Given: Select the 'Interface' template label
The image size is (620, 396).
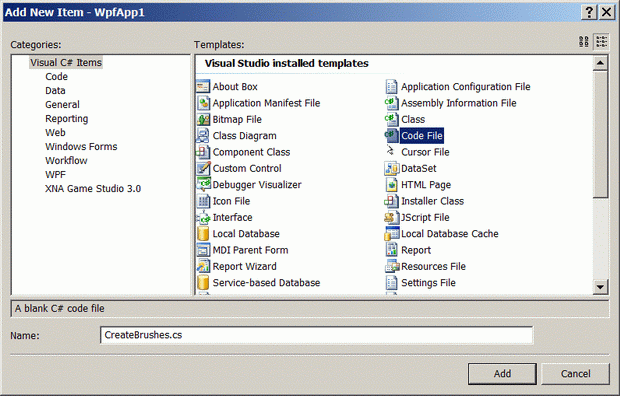Looking at the screenshot, I should 232,218.
